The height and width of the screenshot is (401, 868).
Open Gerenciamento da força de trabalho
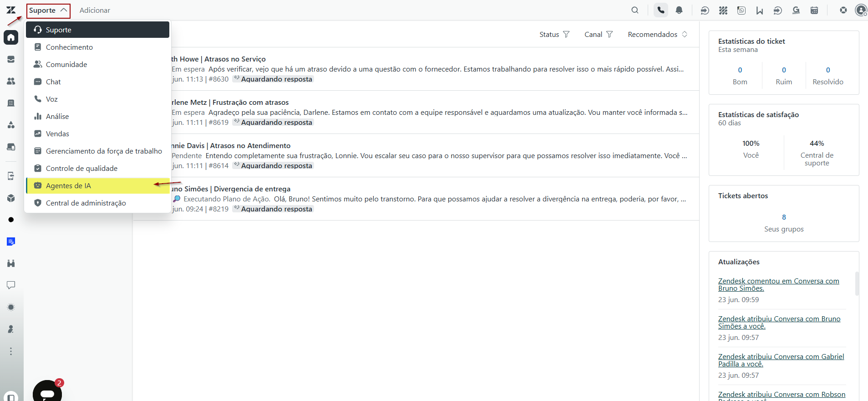point(97,151)
